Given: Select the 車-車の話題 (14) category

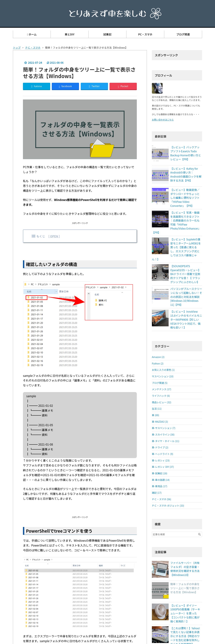Looking at the screenshot, I should pos(161,480).
